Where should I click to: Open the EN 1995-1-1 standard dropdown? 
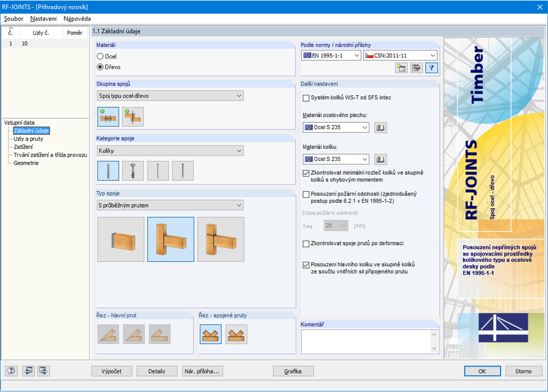(331, 55)
